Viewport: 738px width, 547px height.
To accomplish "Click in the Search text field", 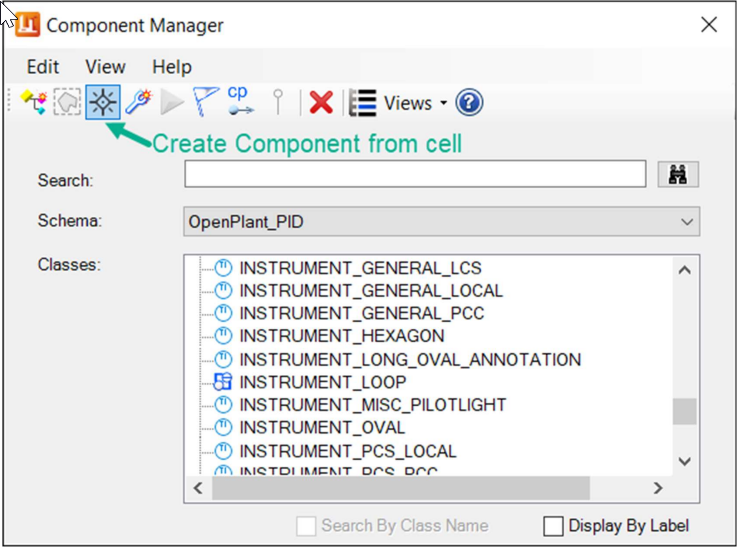I will coord(415,174).
